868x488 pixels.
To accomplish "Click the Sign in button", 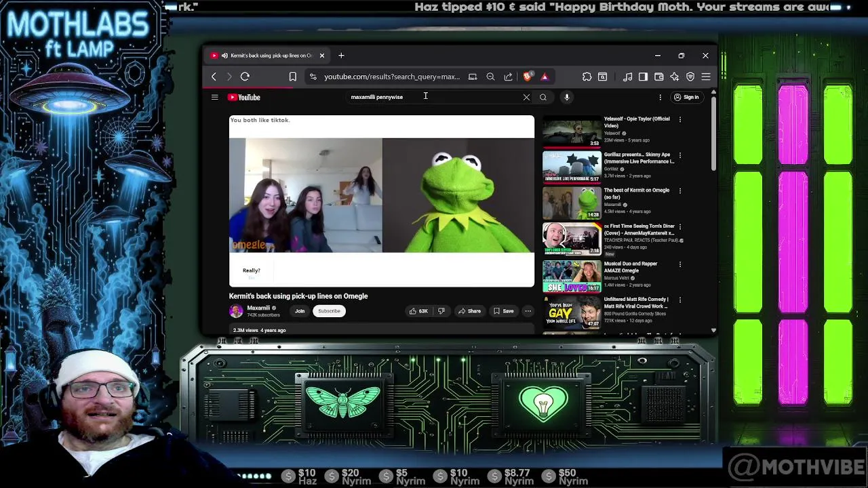I will [x=686, y=97].
